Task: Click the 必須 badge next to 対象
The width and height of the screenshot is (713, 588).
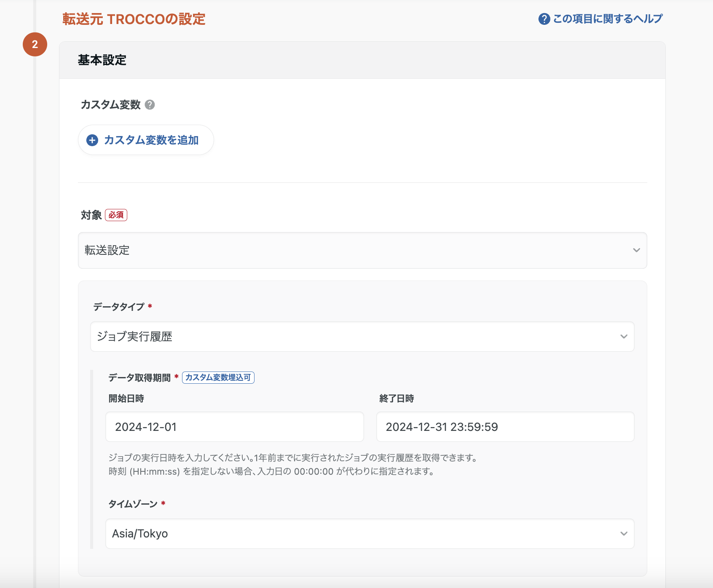Action: (116, 215)
